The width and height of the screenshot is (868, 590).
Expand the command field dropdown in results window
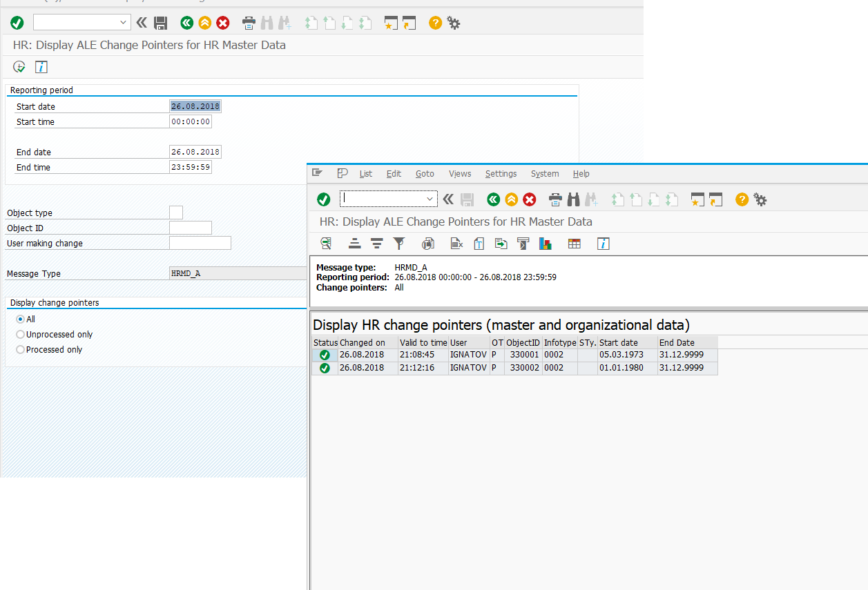[430, 199]
